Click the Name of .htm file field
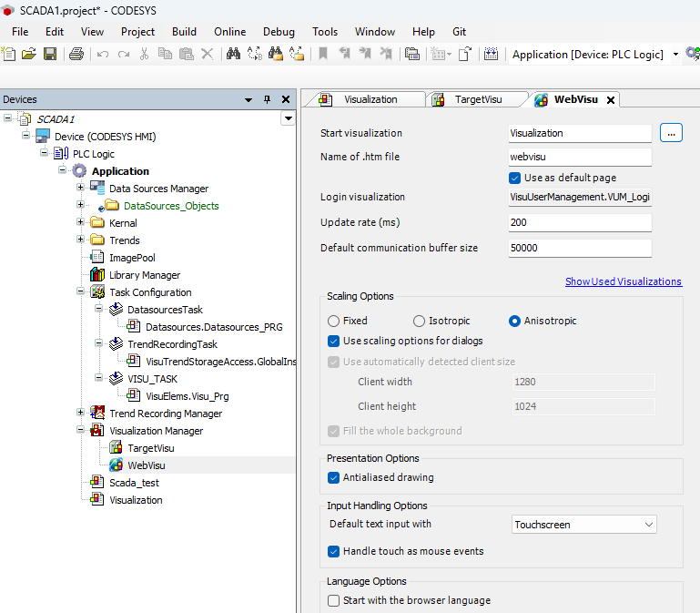 [580, 157]
